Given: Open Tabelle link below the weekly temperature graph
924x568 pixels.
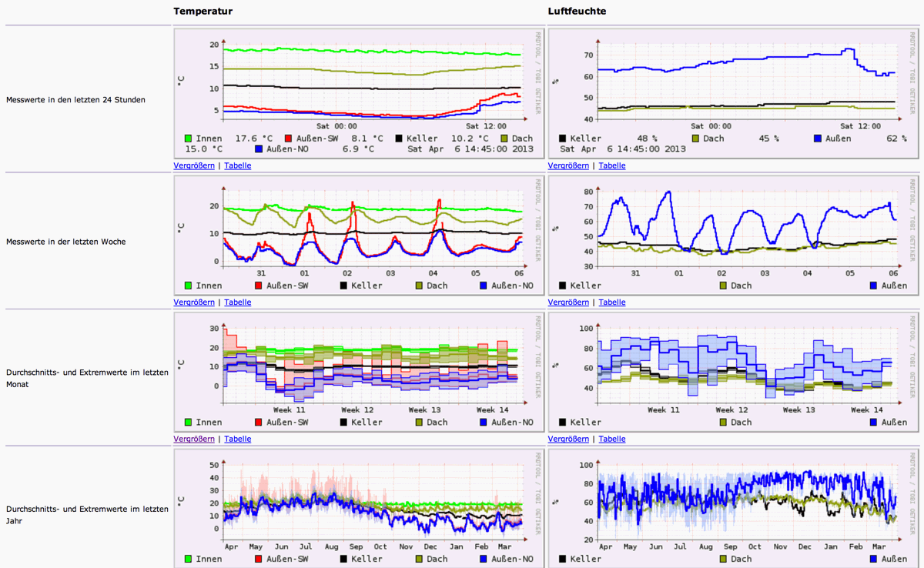Looking at the screenshot, I should coord(237,302).
